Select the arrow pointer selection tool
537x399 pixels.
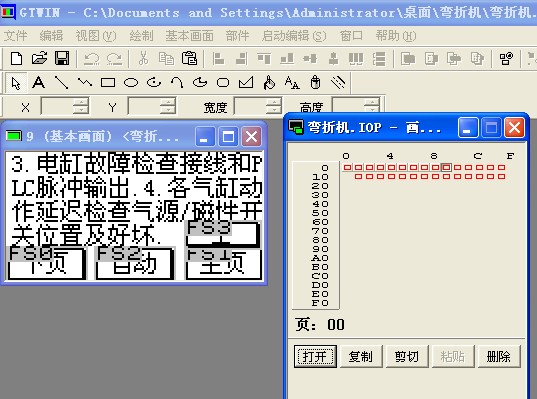coord(16,83)
